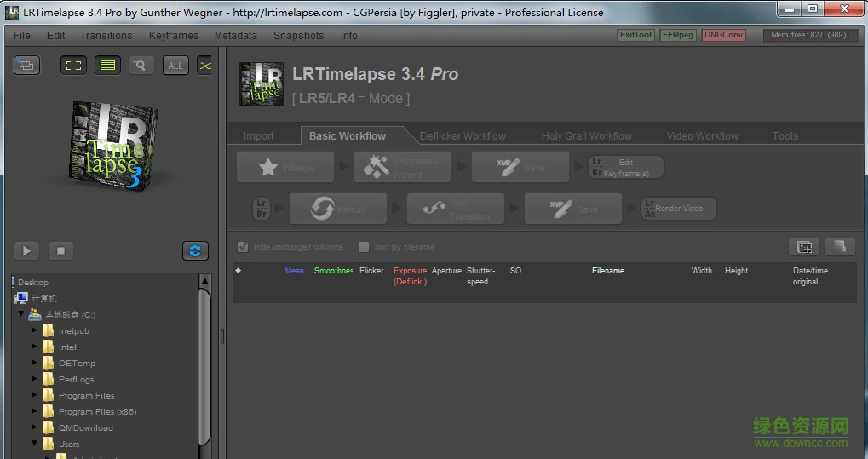Click the ISO column header
Viewport: 868px width, 459px height.
(514, 271)
